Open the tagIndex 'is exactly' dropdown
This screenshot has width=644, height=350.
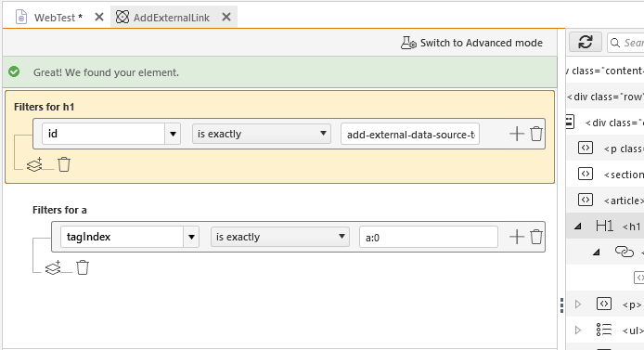point(280,237)
